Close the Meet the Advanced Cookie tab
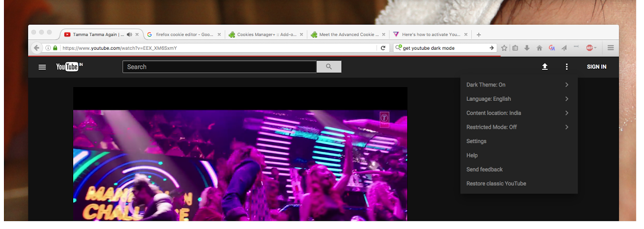This screenshot has height=229, width=644. coord(384,34)
